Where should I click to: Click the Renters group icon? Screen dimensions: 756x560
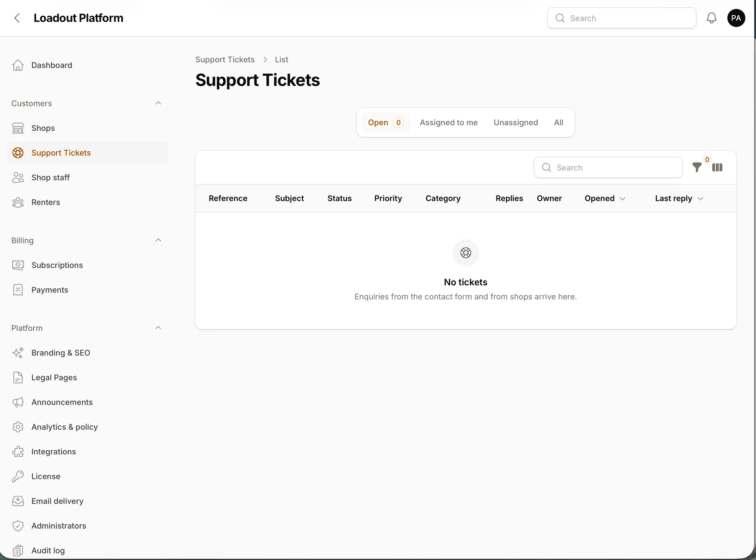[x=18, y=202]
